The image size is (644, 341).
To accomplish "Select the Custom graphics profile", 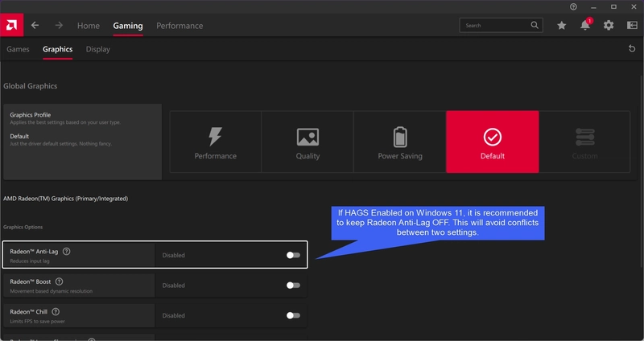I will tap(585, 142).
